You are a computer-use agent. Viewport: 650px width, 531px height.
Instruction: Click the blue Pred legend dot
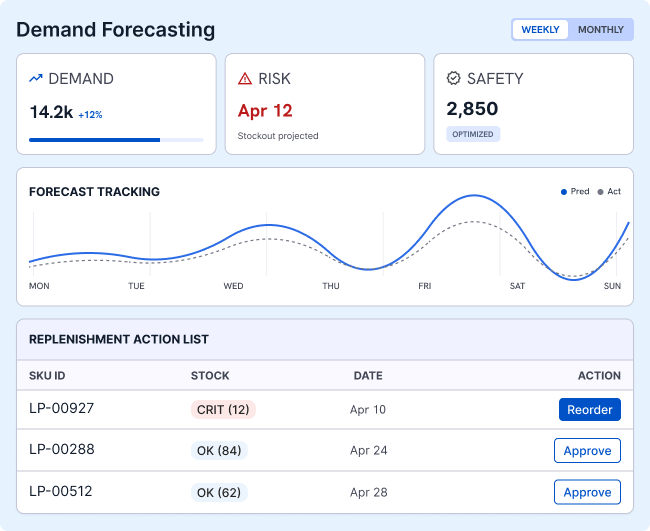click(564, 192)
